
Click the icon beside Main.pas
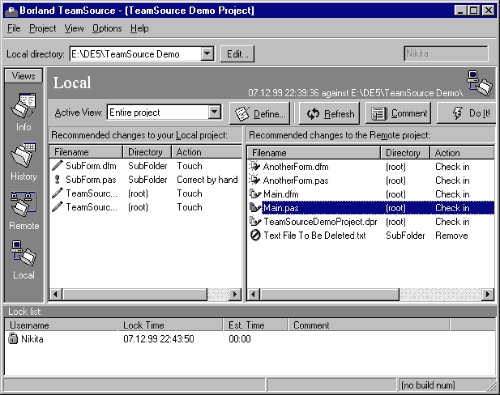tap(255, 208)
